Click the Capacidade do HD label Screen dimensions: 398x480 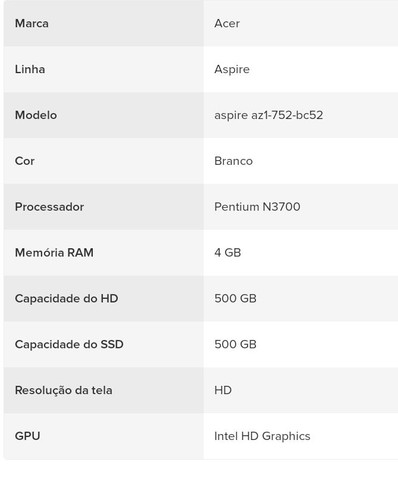point(66,298)
